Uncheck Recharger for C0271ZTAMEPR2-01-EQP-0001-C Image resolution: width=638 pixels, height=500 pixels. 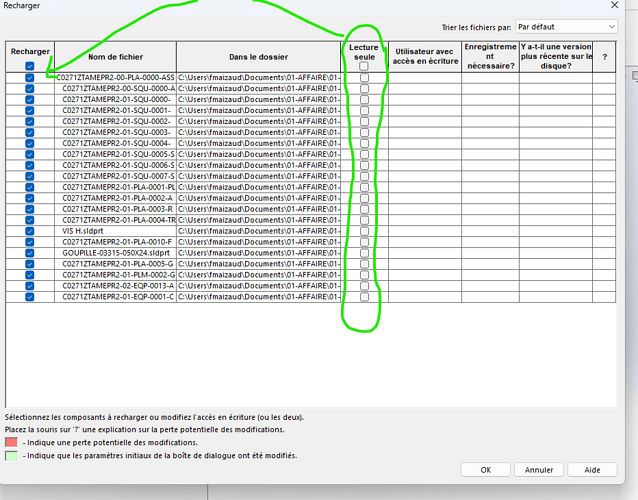(30, 297)
